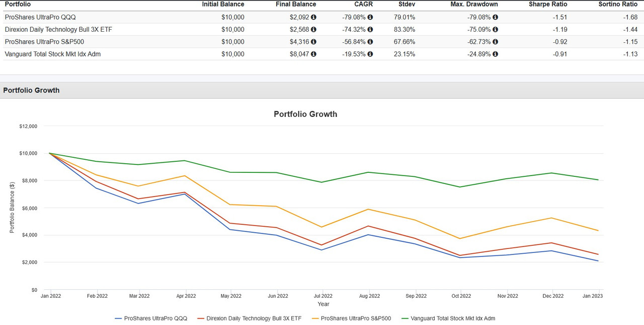Click info icon beside $2,092 final balance
This screenshot has height=325, width=644.
(314, 17)
